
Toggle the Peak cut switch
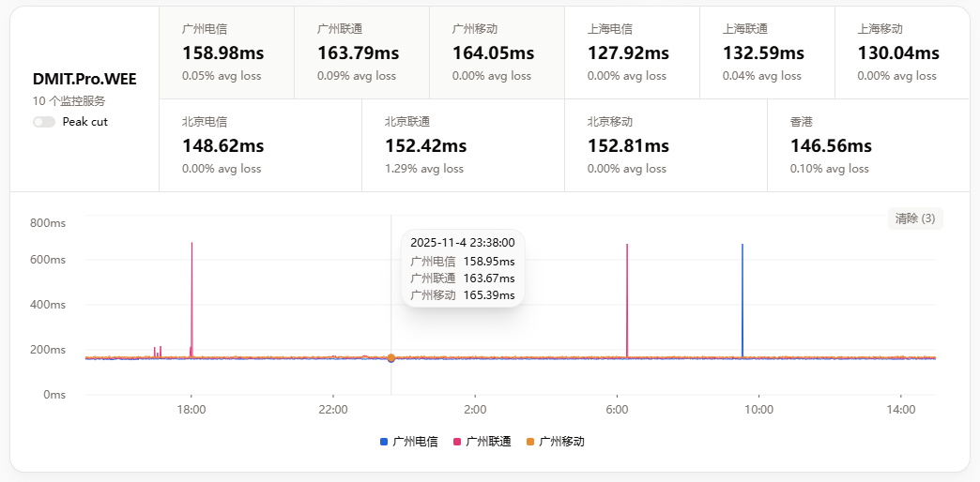coord(44,122)
